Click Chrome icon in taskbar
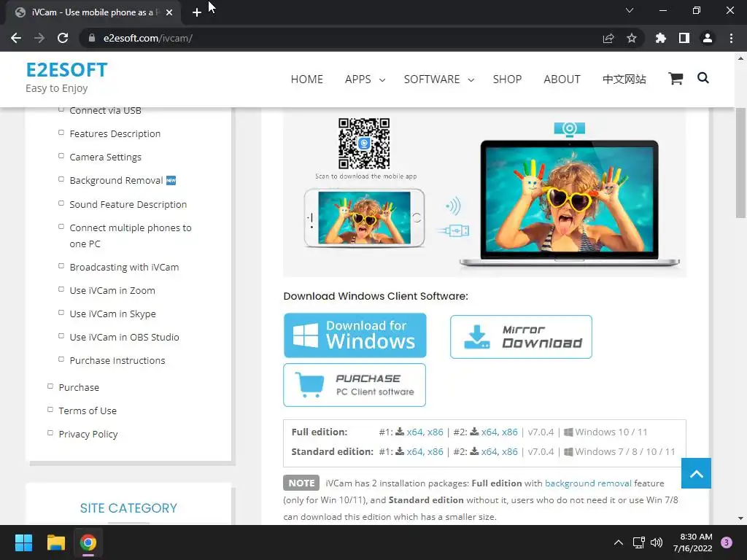The height and width of the screenshot is (560, 747). coord(88,542)
